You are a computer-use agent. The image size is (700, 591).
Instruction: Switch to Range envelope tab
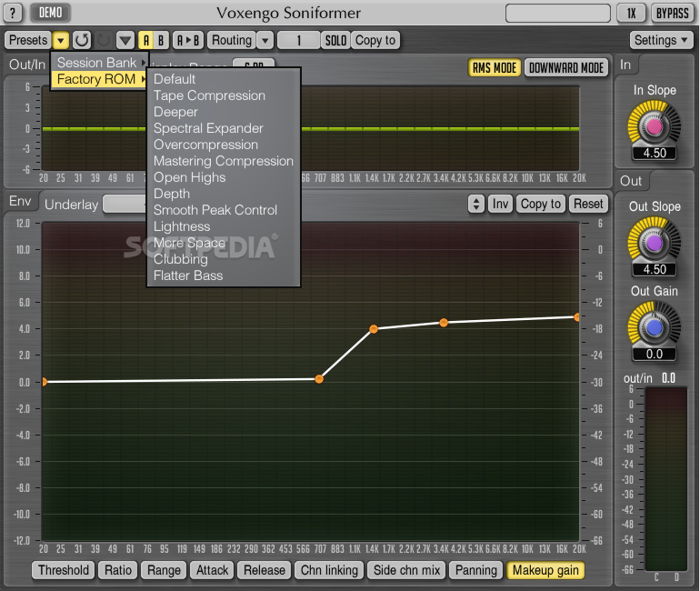(x=164, y=570)
